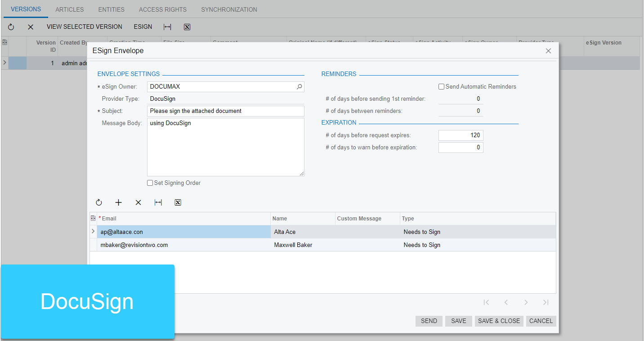Open the Synchronization tab
The width and height of the screenshot is (644, 341).
229,9
